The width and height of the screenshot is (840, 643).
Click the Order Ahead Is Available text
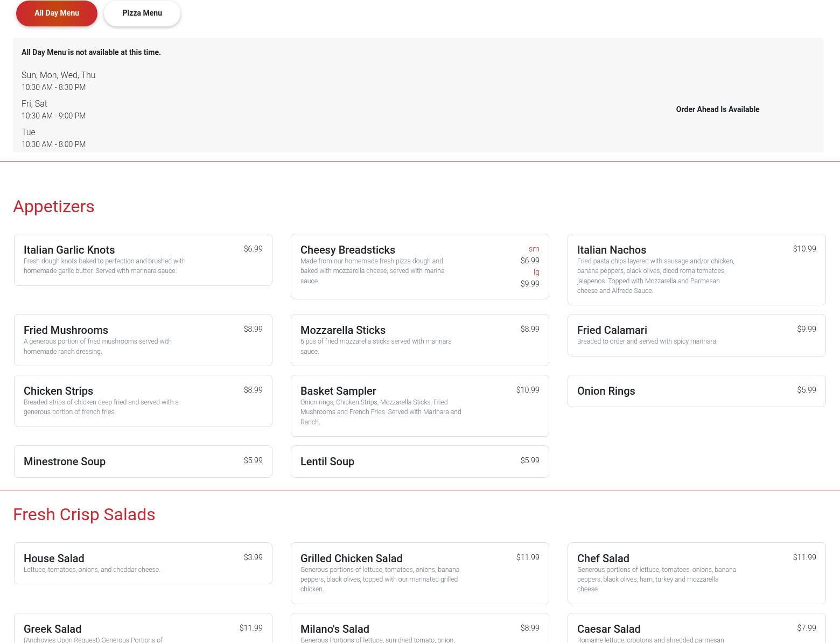[717, 109]
